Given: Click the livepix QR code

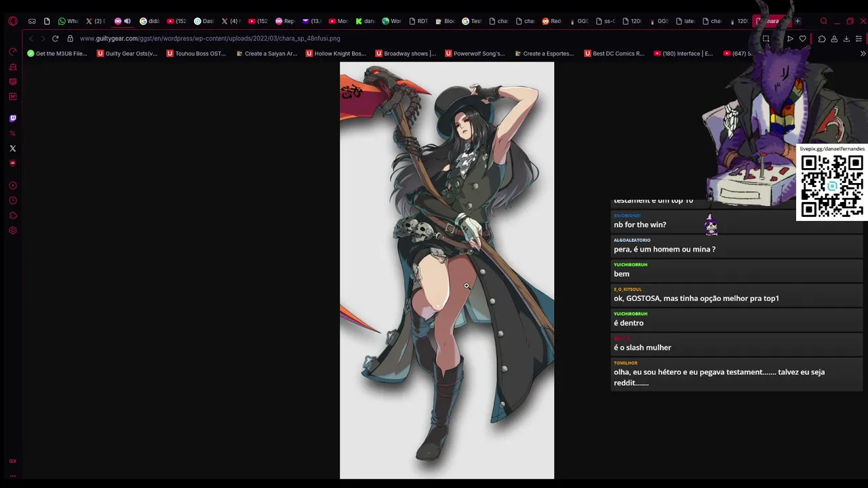Looking at the screenshot, I should coord(832,186).
